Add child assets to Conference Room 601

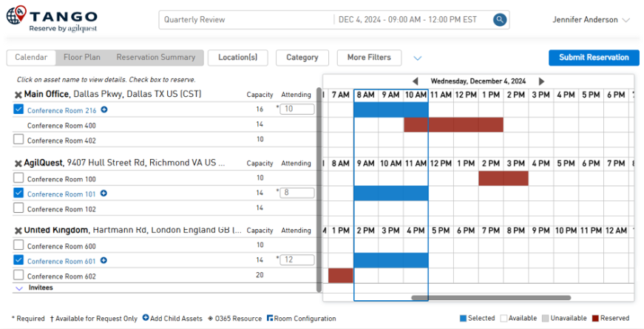(x=104, y=260)
